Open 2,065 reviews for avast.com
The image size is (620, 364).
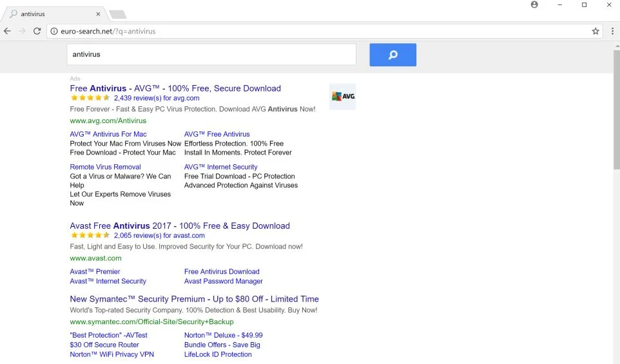click(159, 236)
